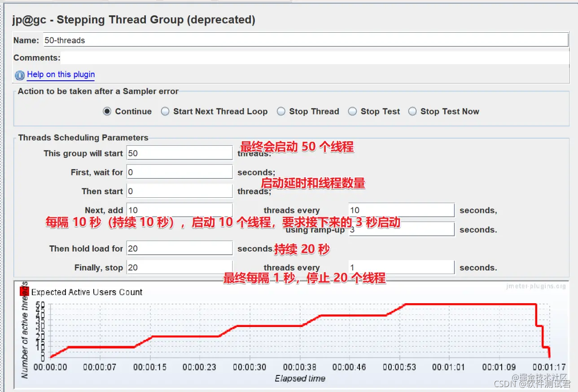
Task: Click the Expected Active Users Count legend label
Action: [87, 292]
